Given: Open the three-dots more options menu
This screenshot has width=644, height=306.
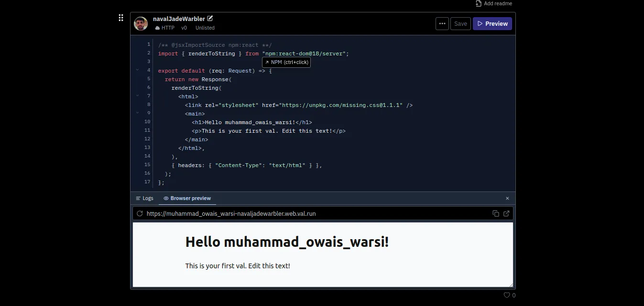Looking at the screenshot, I should click(x=442, y=24).
